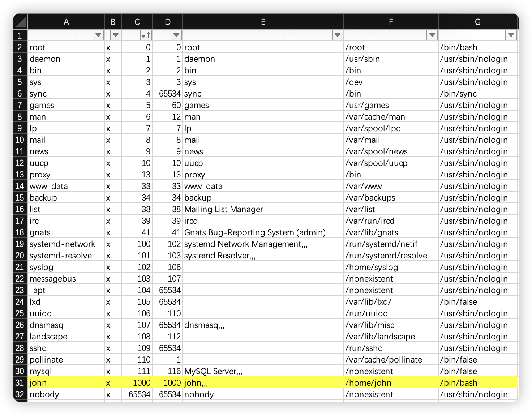Select "systemd-network" in column A
This screenshot has width=532, height=415.
[x=66, y=244]
